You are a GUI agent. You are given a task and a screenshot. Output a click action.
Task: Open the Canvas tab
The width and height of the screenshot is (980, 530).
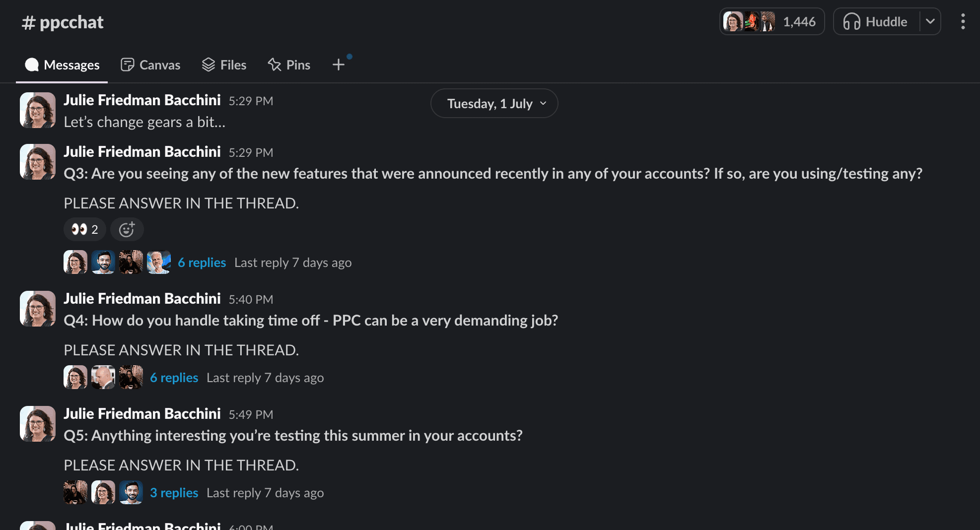click(x=150, y=65)
